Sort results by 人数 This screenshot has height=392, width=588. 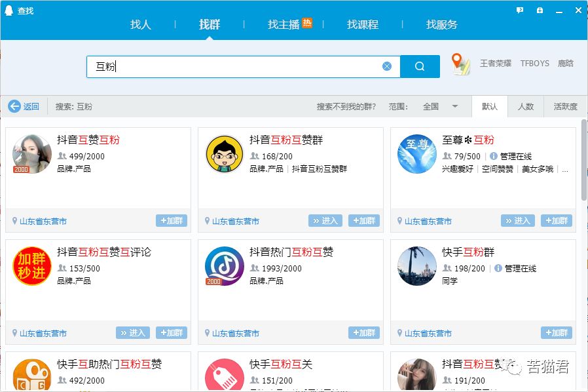point(526,106)
